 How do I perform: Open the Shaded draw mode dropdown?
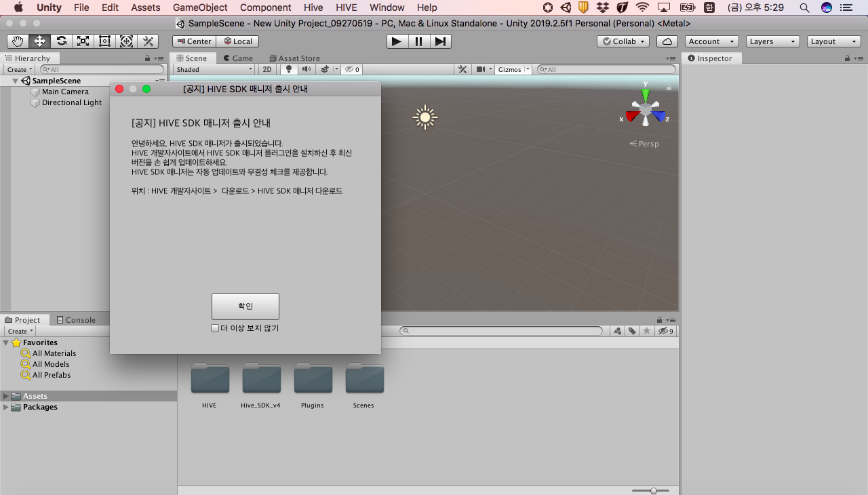[x=214, y=69]
